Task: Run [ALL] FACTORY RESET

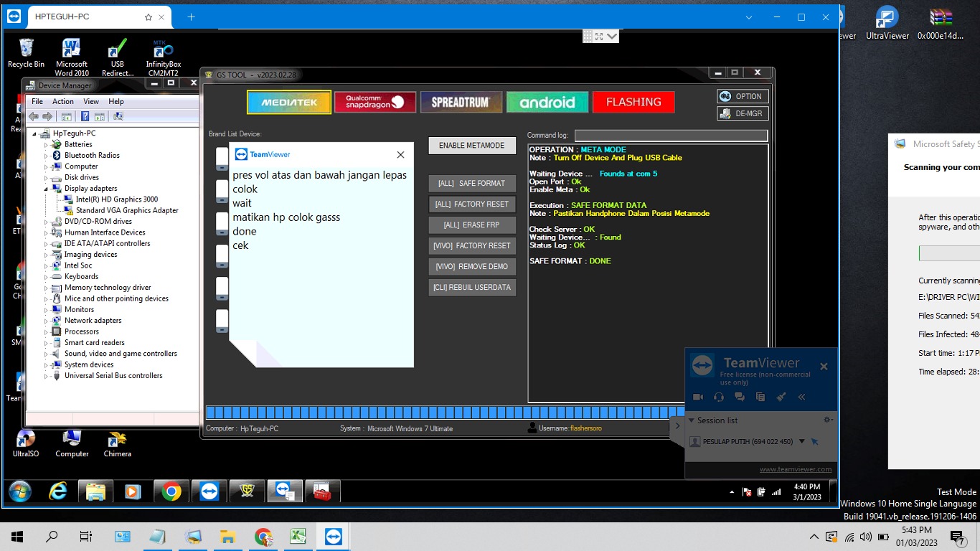Action: [472, 204]
